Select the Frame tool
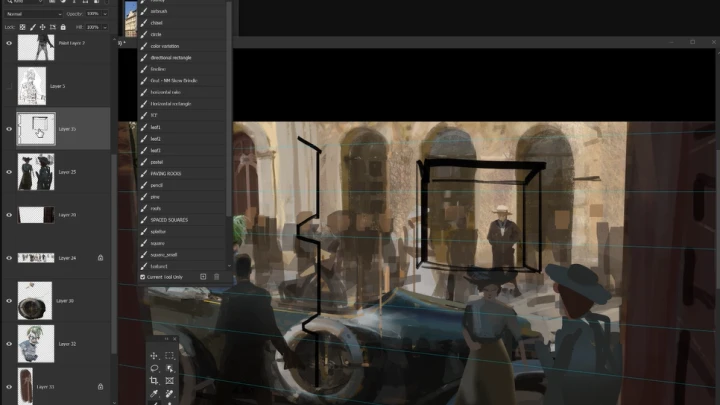 169,381
